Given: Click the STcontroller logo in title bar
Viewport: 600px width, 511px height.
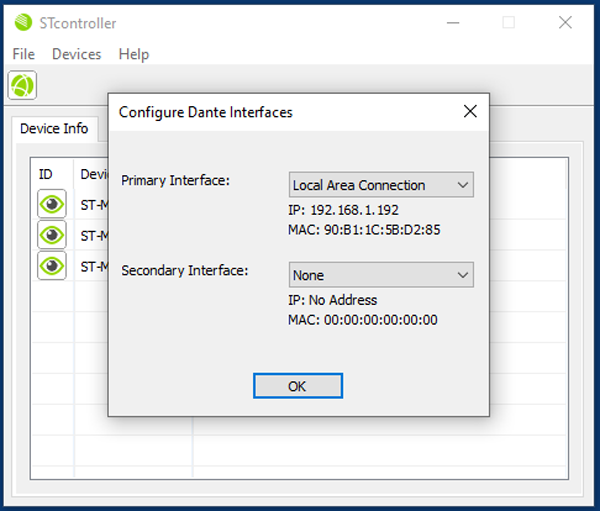Looking at the screenshot, I should click(x=22, y=22).
